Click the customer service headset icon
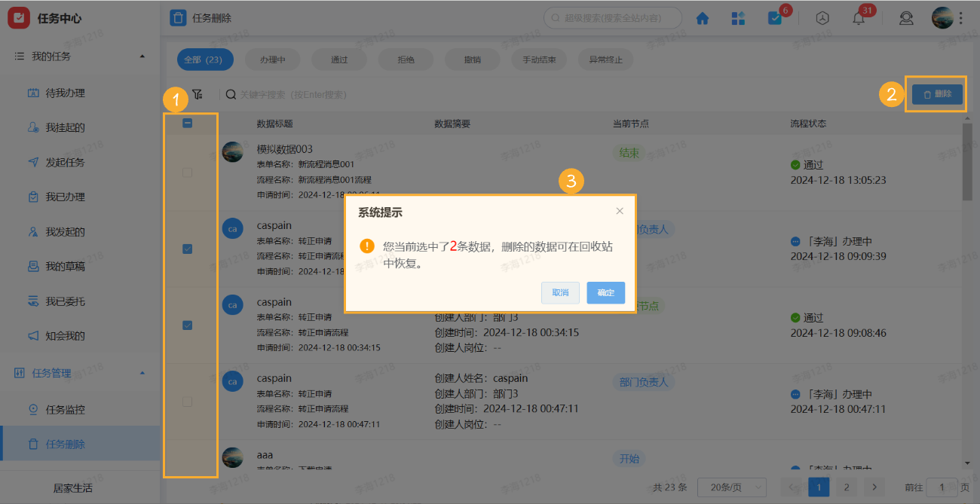The width and height of the screenshot is (980, 504). click(906, 17)
